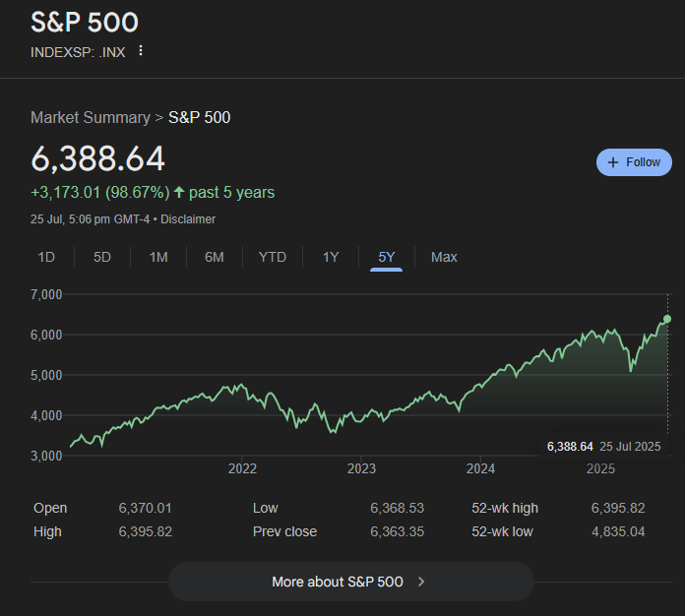Click the 2022 x-axis label
Screen dimensions: 685x616
[x=242, y=468]
